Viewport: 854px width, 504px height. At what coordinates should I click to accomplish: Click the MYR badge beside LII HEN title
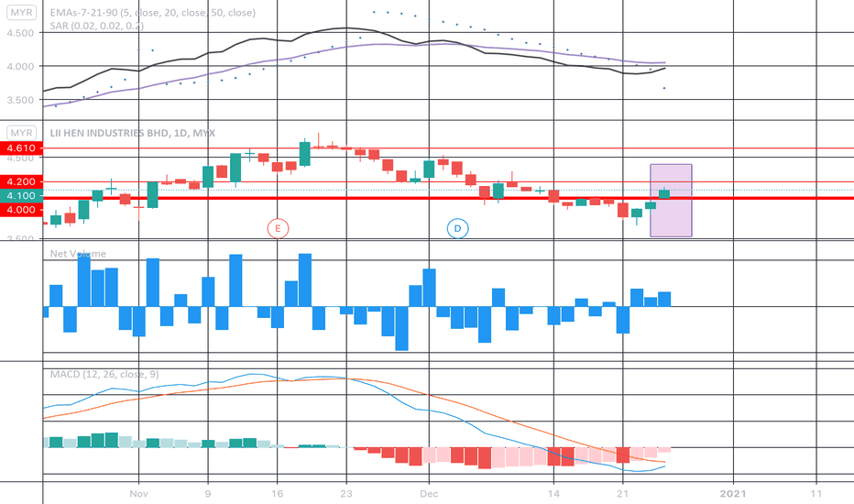click(x=22, y=133)
